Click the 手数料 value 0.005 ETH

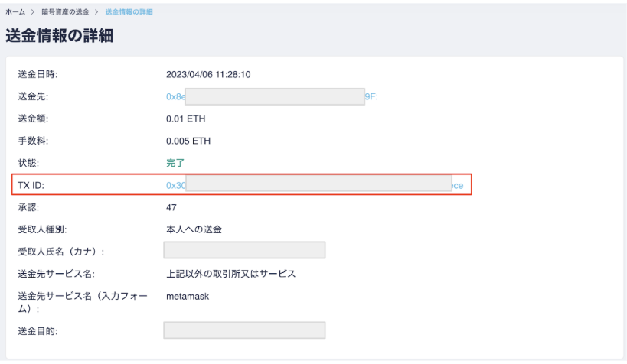[188, 141]
